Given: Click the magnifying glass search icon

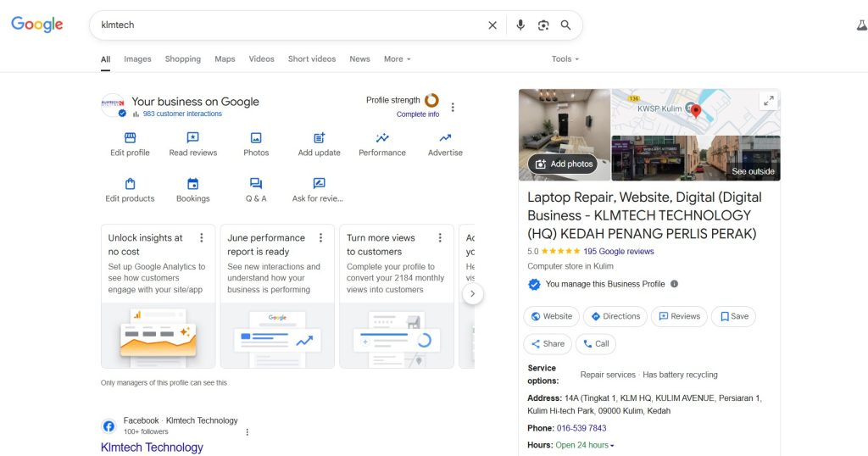Looking at the screenshot, I should click(565, 25).
